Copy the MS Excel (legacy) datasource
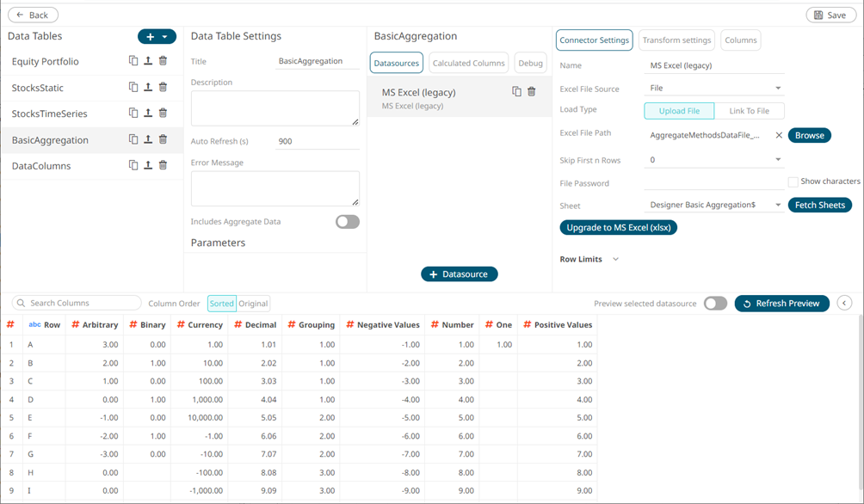Image resolution: width=864 pixels, height=504 pixels. point(516,91)
